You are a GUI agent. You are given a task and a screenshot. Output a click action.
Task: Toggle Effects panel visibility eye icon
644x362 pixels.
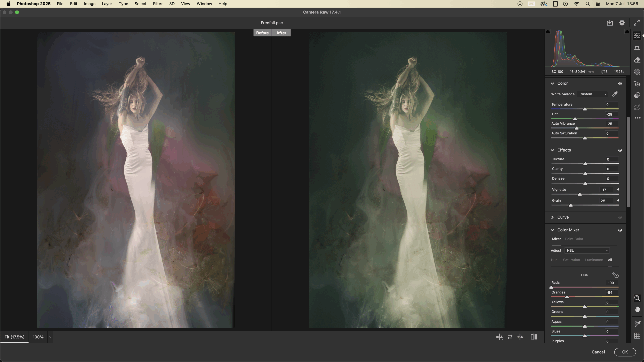[x=620, y=150]
